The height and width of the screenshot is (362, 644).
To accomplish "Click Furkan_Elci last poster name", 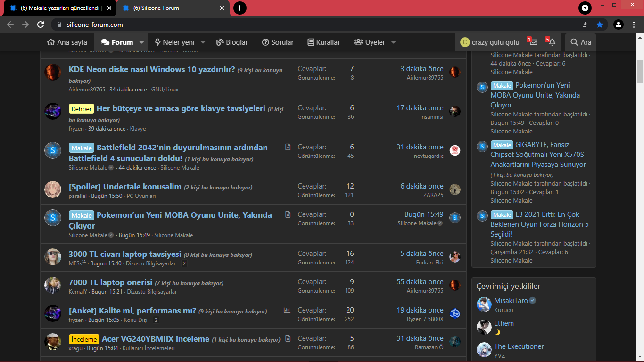I will (x=429, y=263).
